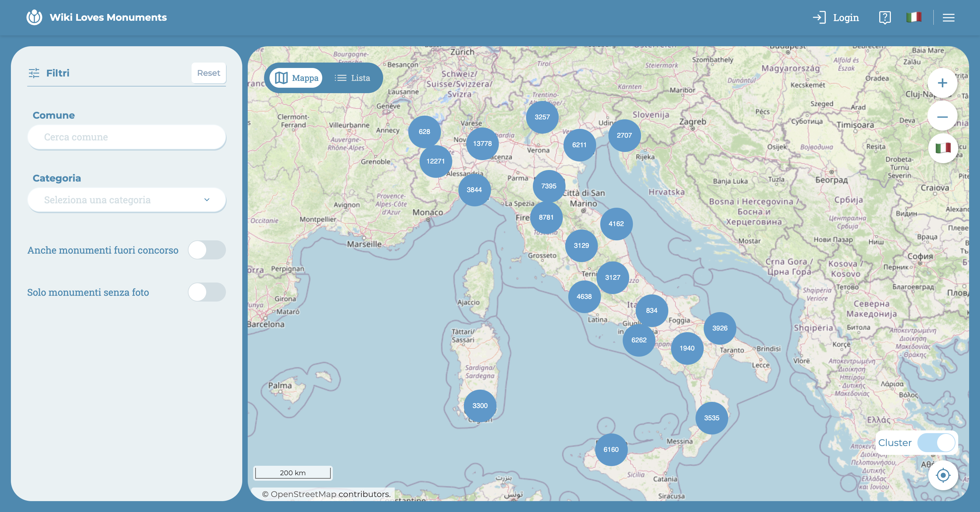Zoom in using the plus icon
The height and width of the screenshot is (512, 980).
tap(942, 83)
